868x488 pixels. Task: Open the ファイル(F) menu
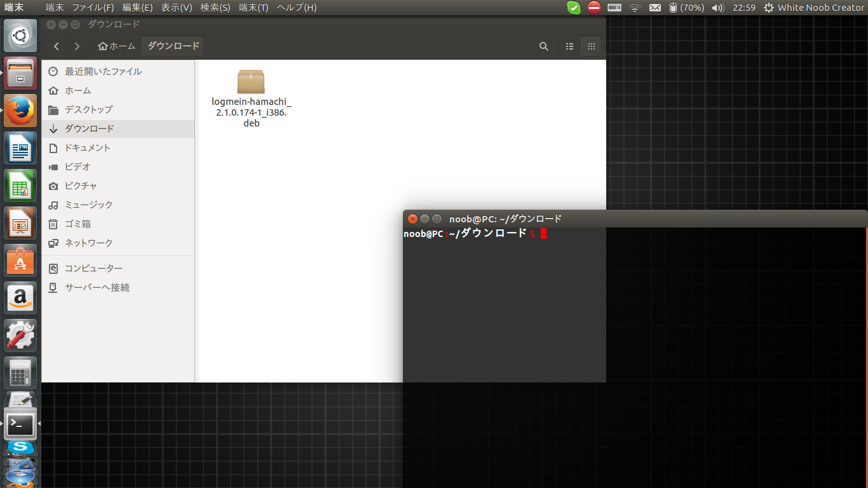pos(93,8)
